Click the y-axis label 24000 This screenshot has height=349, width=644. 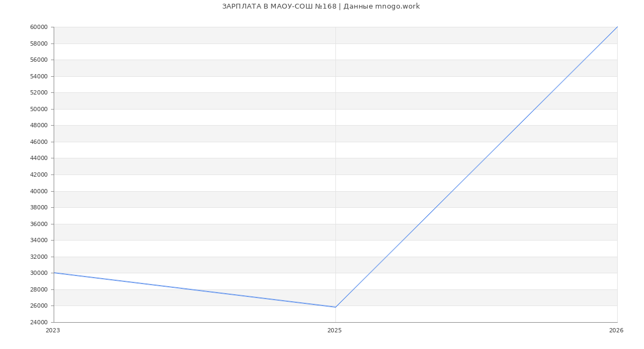(39, 322)
